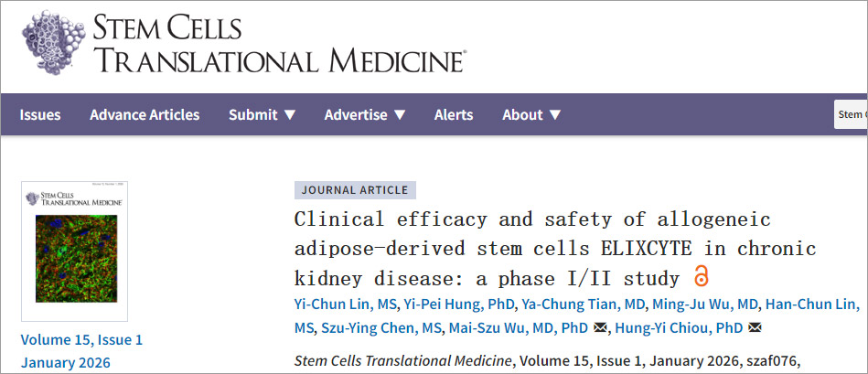Click the search scope box at right
Screen dimensions: 868x374
[x=851, y=114]
